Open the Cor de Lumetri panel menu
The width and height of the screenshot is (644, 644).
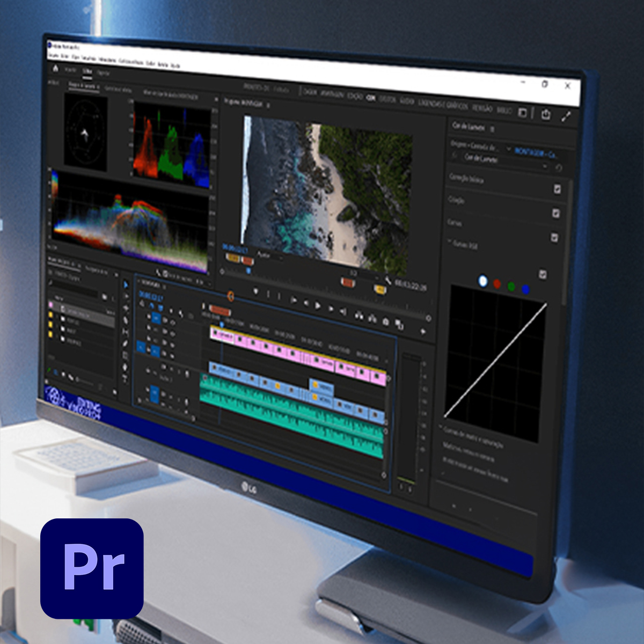[492, 129]
